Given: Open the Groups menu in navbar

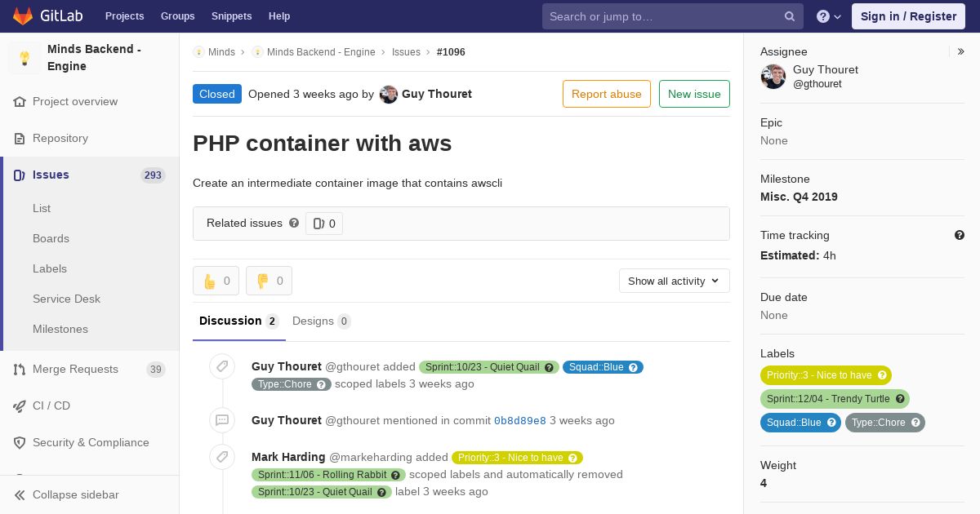Looking at the screenshot, I should pyautogui.click(x=177, y=16).
